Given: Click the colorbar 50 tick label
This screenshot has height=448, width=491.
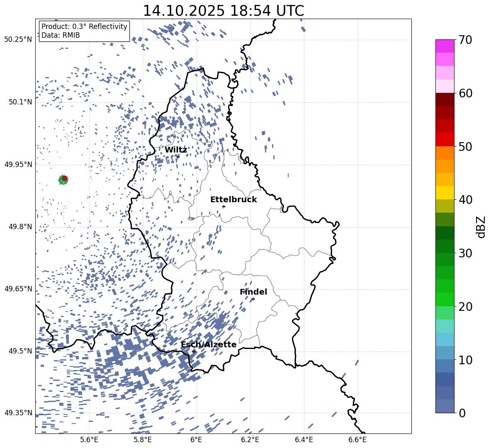Looking at the screenshot, I should coord(465,146).
